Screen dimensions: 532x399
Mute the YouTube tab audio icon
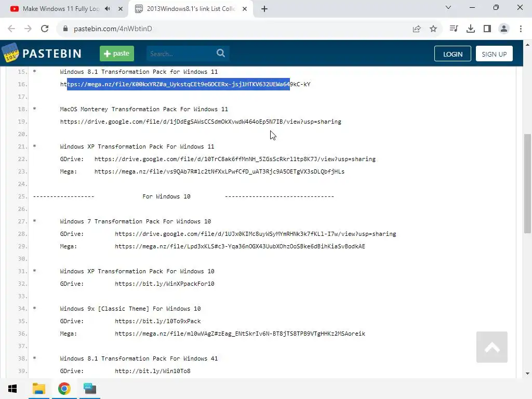point(108,9)
